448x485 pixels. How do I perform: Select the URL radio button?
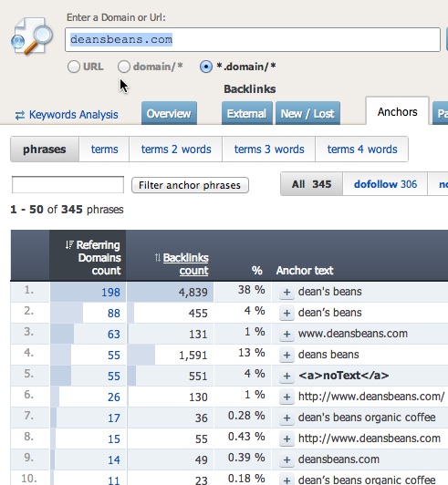pyautogui.click(x=74, y=67)
